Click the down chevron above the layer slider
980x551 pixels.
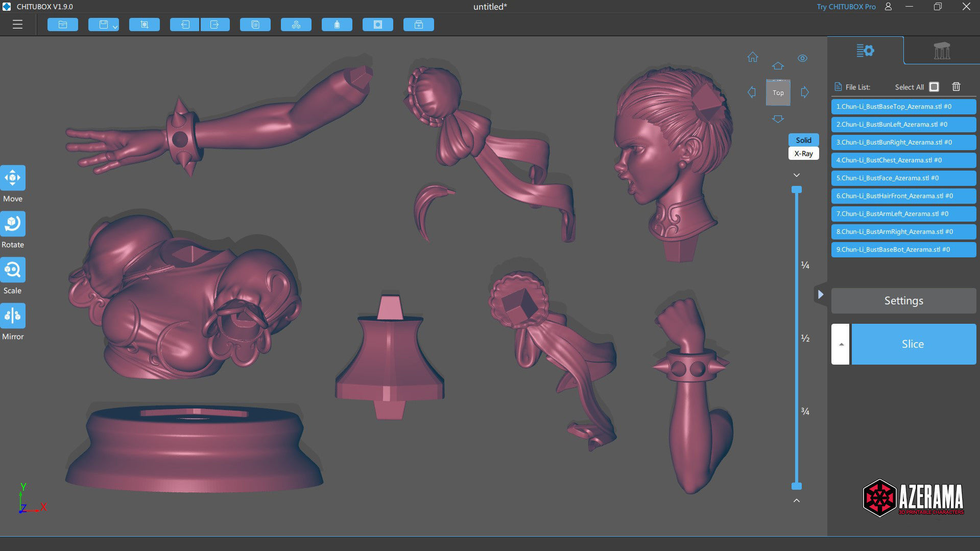point(796,175)
